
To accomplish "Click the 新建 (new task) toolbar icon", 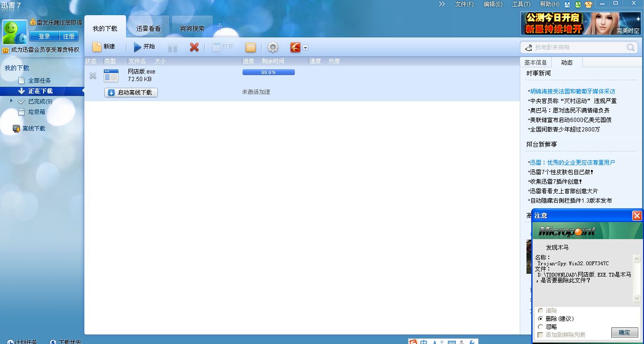I will tap(97, 47).
